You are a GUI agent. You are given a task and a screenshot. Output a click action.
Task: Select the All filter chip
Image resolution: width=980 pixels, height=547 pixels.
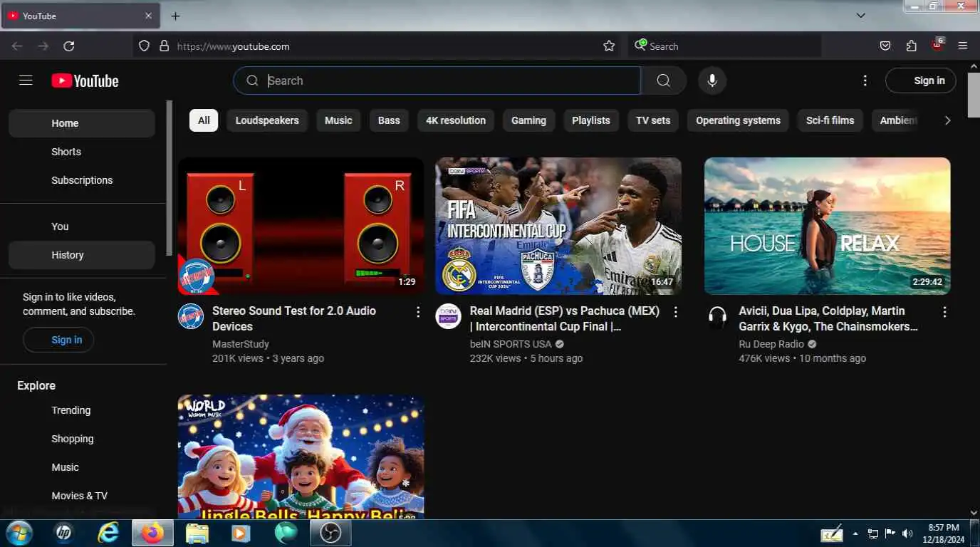(x=204, y=120)
